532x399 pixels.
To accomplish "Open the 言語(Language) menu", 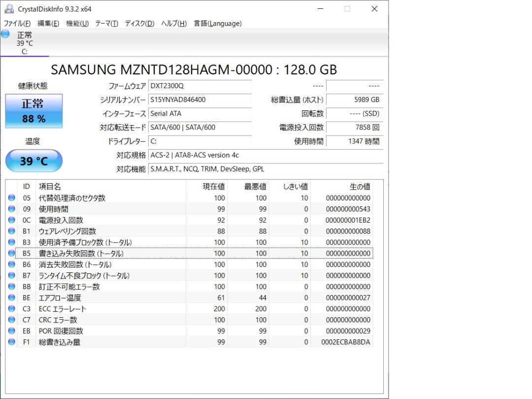I will pos(218,24).
